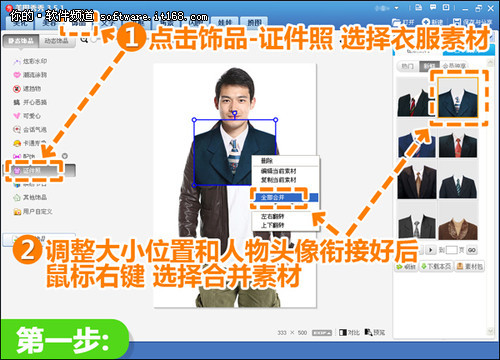Choose the 可爱心 heart icon
This screenshot has height=360, width=500.
tap(17, 116)
